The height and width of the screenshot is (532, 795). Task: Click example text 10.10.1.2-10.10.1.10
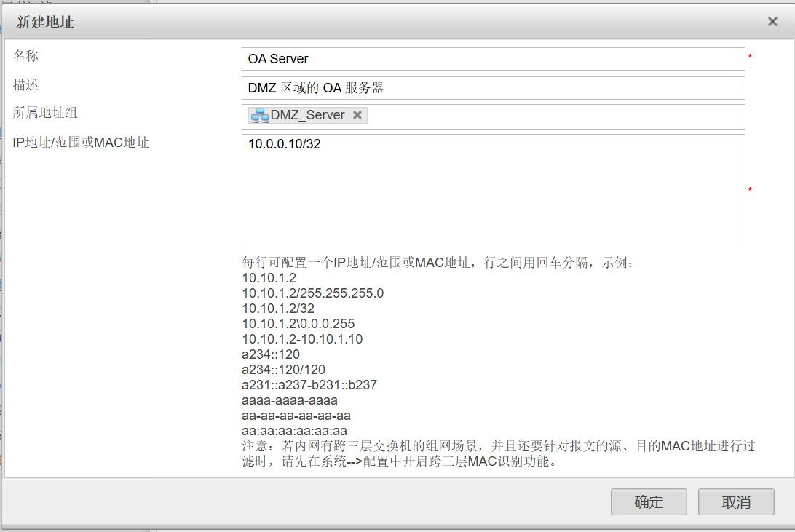pos(302,339)
